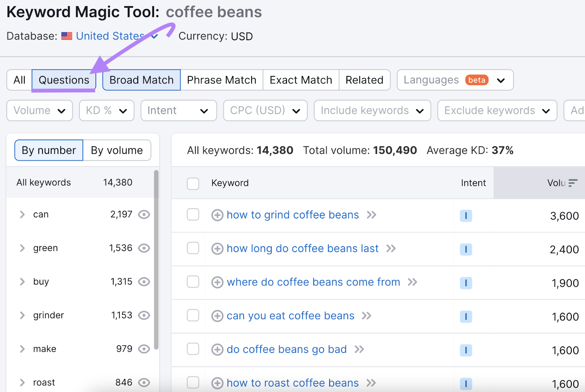Click the US flag icon next to Database
The width and height of the screenshot is (585, 392).
[67, 36]
